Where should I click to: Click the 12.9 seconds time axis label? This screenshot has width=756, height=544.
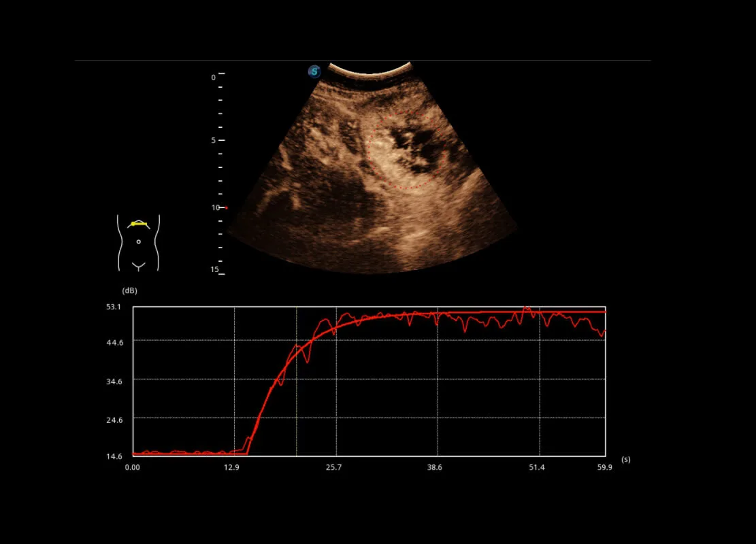pos(231,467)
